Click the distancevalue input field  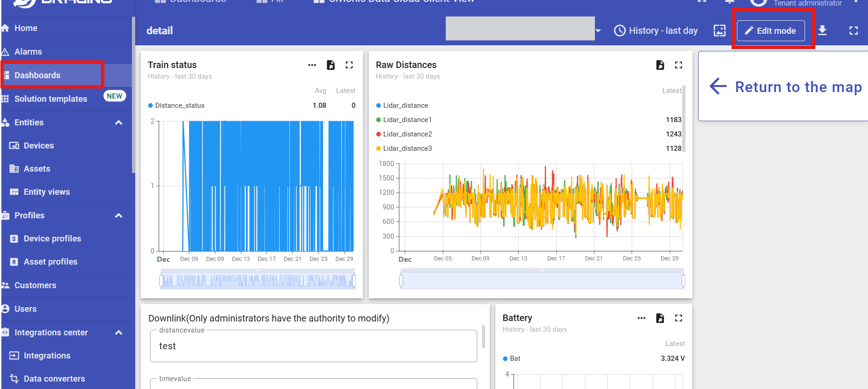313,346
